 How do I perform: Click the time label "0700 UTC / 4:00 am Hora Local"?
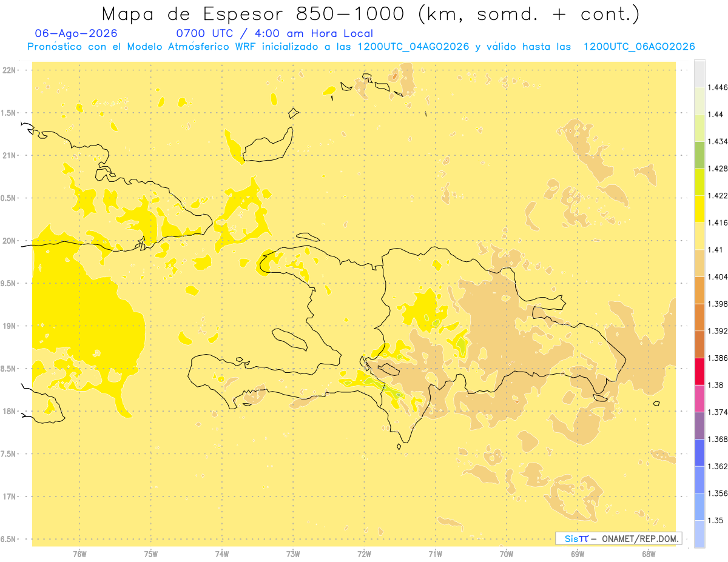[274, 34]
